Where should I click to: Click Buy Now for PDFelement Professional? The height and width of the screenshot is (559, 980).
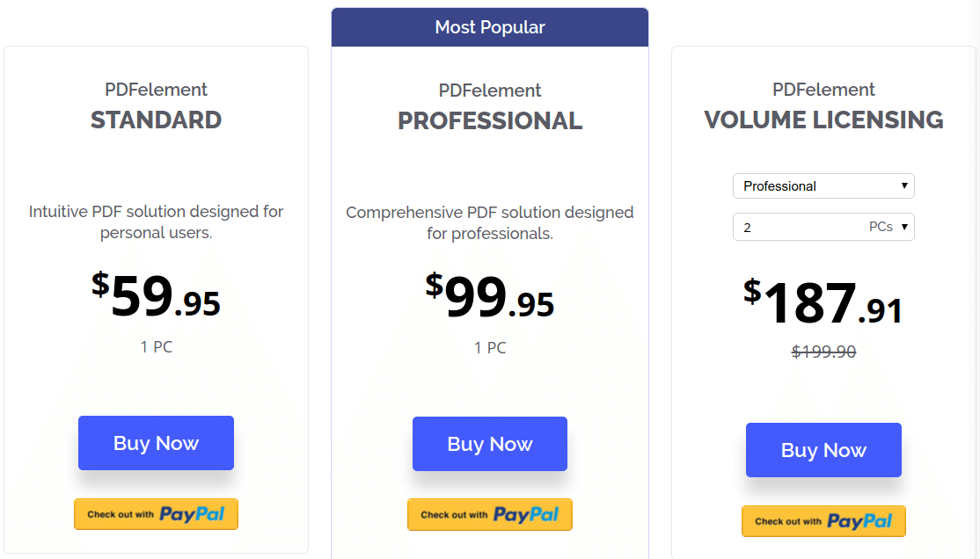pos(489,444)
